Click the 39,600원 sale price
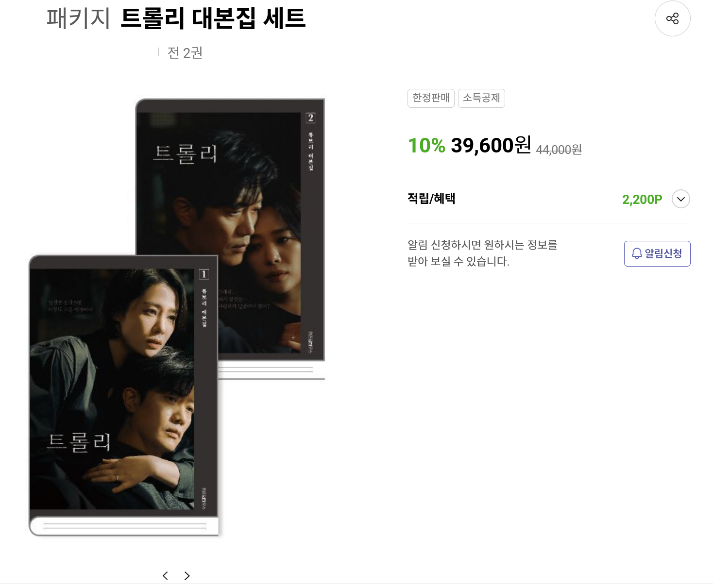Image resolution: width=713 pixels, height=588 pixels. [491, 145]
